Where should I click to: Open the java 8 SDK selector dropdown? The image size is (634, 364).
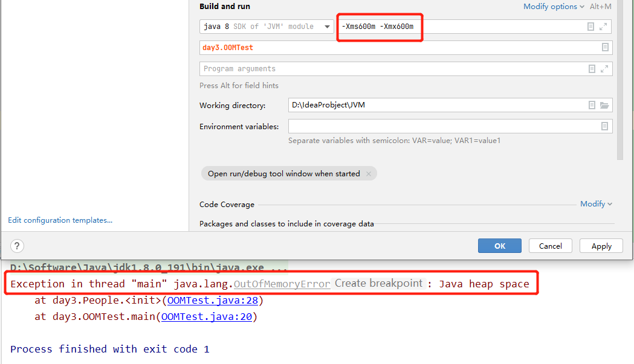[267, 27]
